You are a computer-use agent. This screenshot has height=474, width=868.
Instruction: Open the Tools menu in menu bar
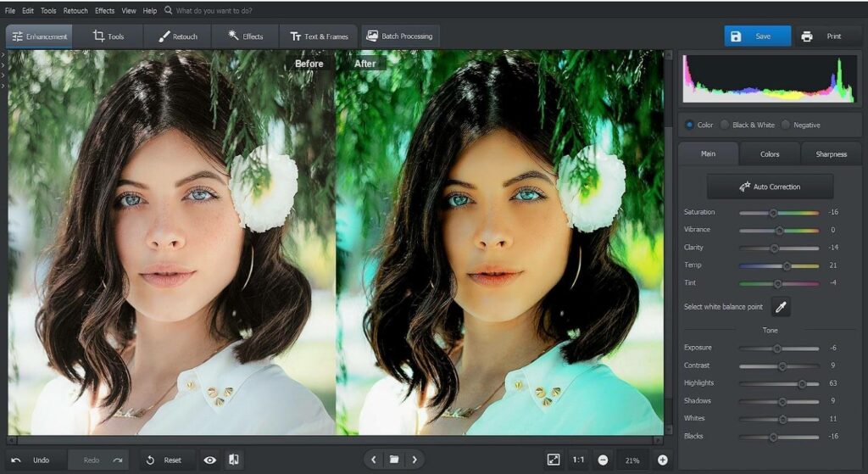coord(48,10)
